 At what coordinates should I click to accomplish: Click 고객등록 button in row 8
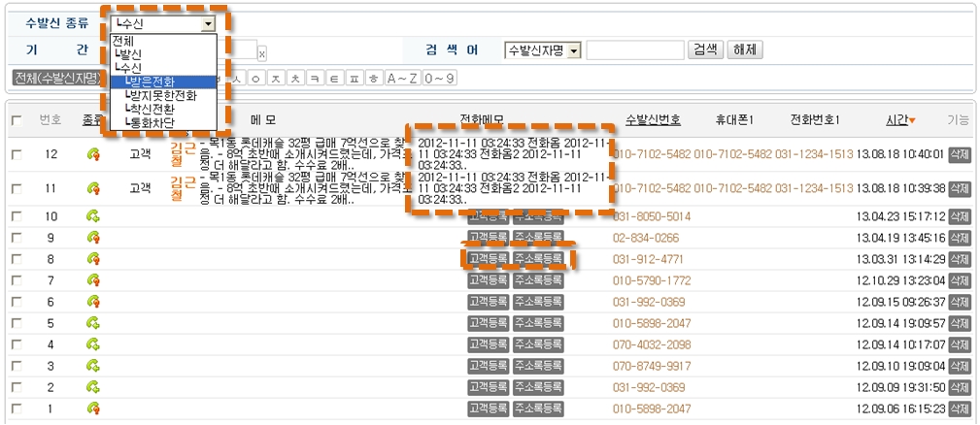[x=488, y=259]
